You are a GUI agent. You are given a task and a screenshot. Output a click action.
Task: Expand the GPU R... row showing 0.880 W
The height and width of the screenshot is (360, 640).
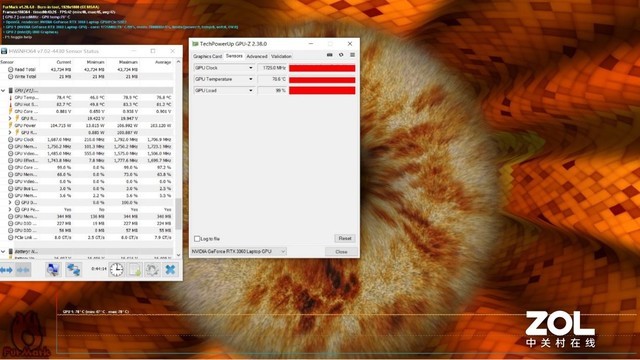[10, 132]
